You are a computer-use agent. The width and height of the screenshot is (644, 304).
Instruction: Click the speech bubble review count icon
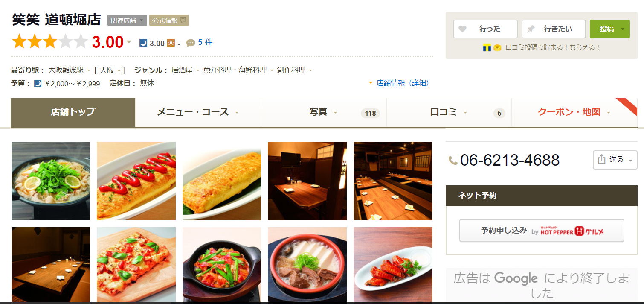pyautogui.click(x=191, y=43)
